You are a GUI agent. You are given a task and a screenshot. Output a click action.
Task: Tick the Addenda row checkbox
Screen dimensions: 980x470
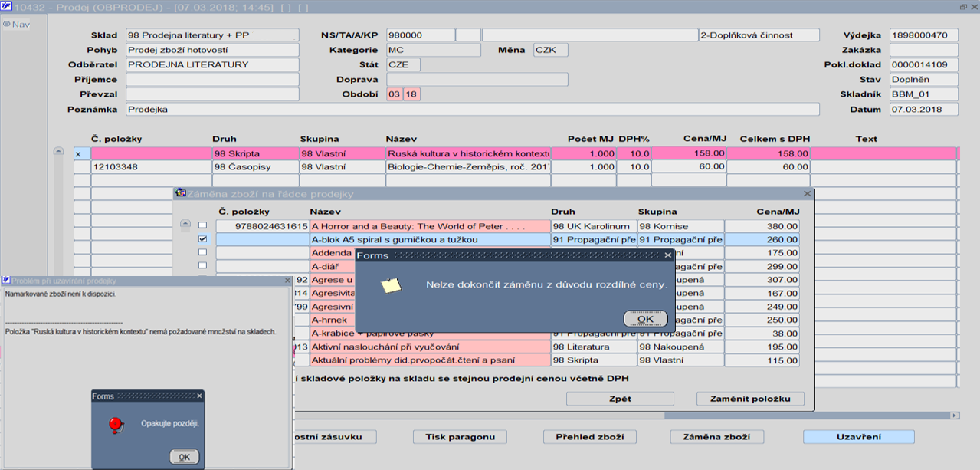tap(202, 252)
